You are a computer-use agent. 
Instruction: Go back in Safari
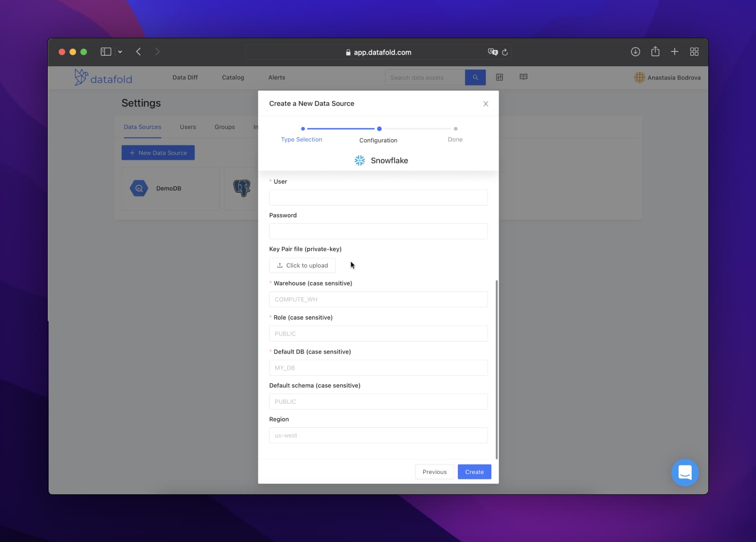(x=138, y=51)
